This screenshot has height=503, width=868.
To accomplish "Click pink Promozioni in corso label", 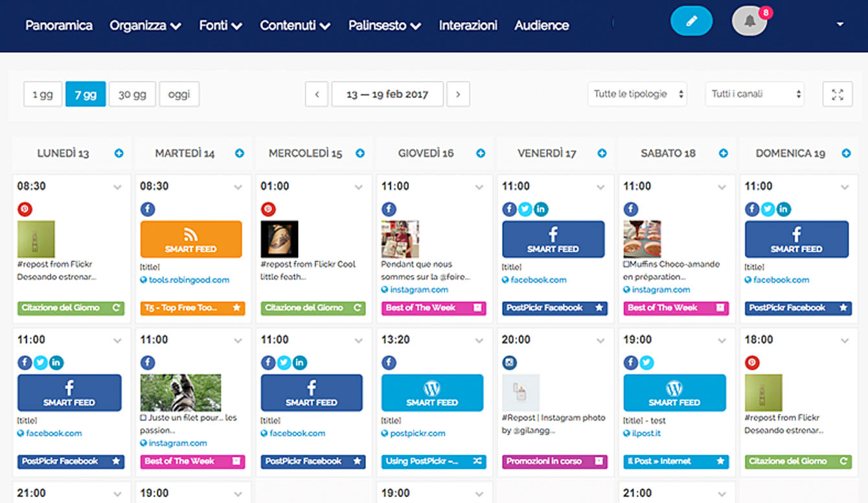I will (555, 462).
